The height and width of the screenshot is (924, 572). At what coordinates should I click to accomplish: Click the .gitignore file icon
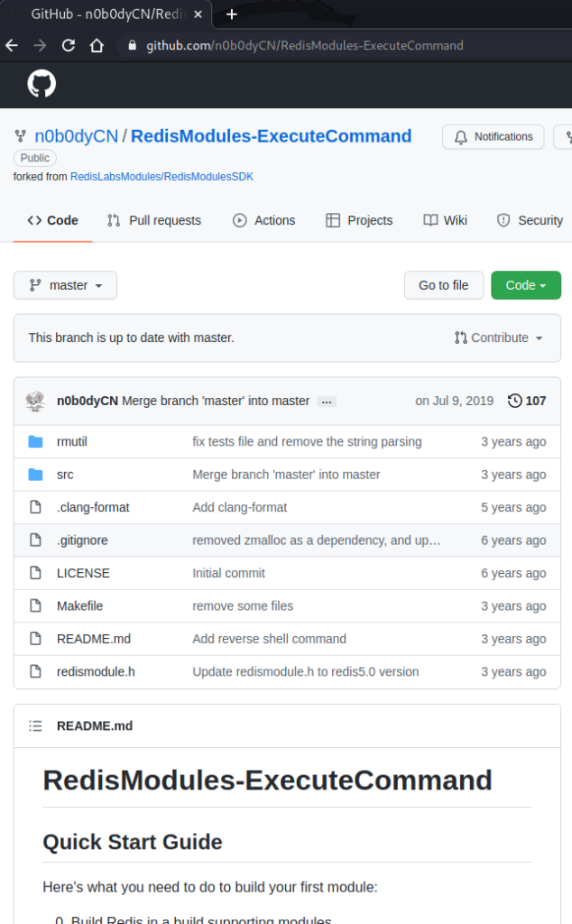click(x=35, y=541)
